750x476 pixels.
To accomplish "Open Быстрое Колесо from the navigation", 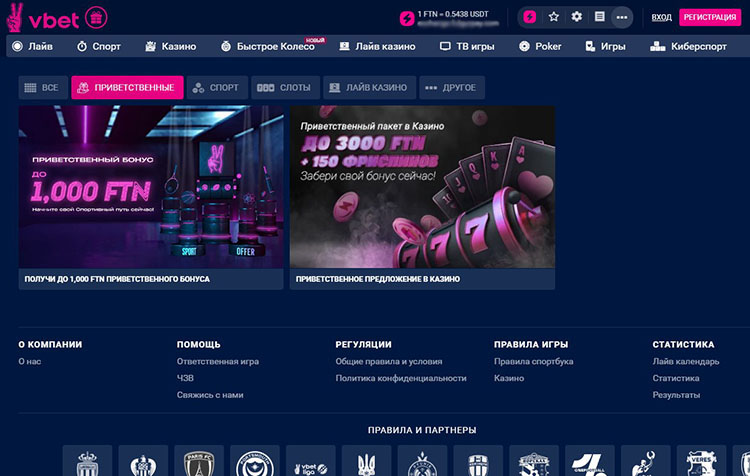I will pyautogui.click(x=268, y=46).
